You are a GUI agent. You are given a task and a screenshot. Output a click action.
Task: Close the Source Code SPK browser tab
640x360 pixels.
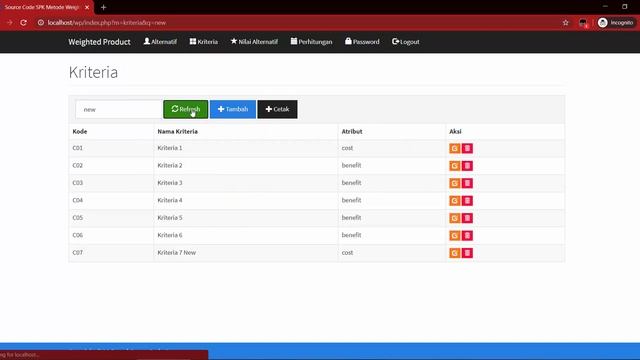(87, 7)
